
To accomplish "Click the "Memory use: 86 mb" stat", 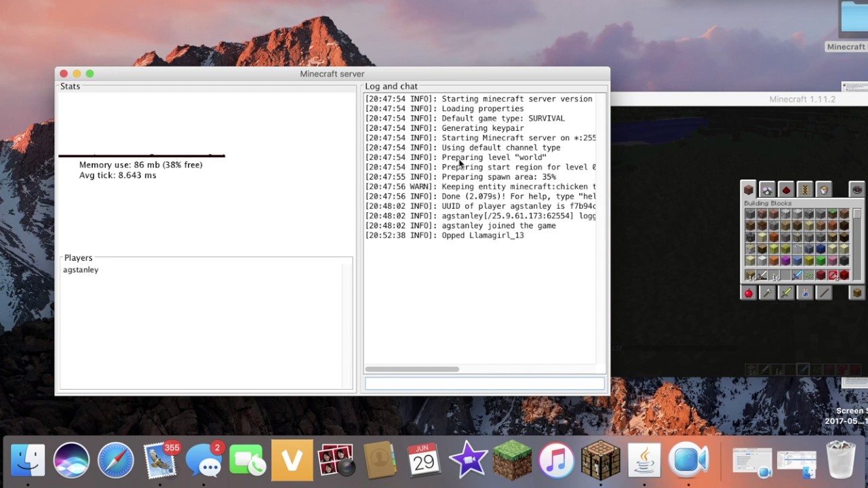I will (x=140, y=165).
